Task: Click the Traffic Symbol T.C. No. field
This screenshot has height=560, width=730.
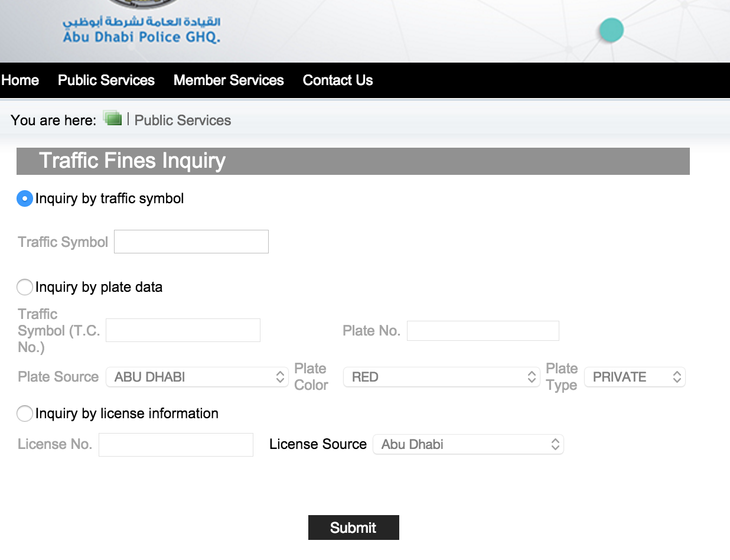Action: 182,330
